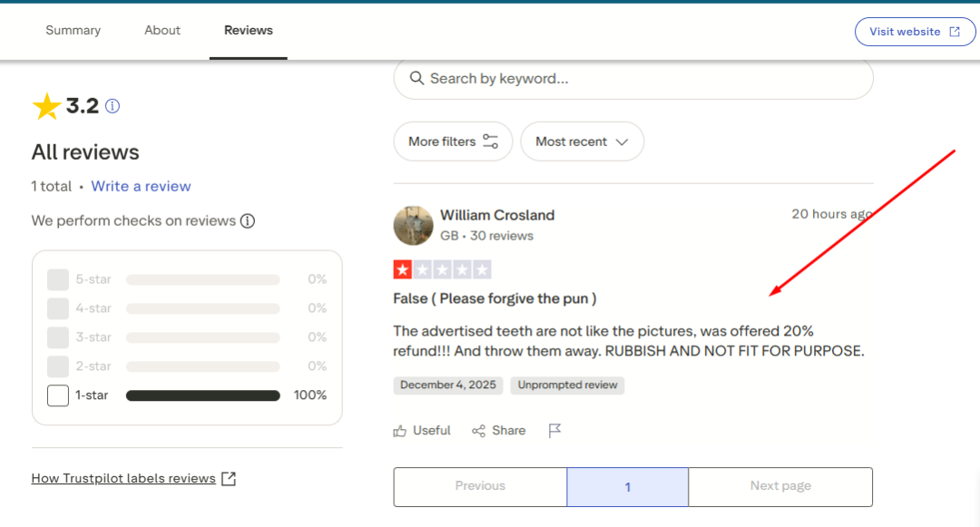Select page 1 in pagination
The width and height of the screenshot is (980, 527).
628,486
